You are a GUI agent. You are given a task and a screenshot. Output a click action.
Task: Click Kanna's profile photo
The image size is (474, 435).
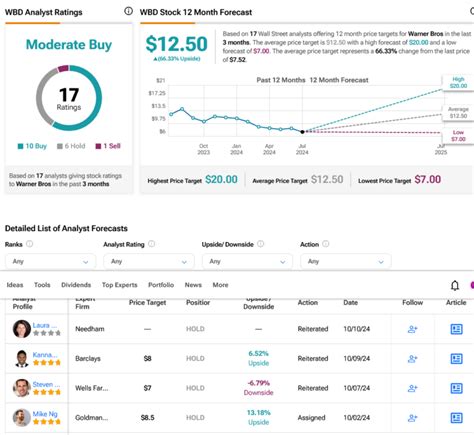(22, 358)
